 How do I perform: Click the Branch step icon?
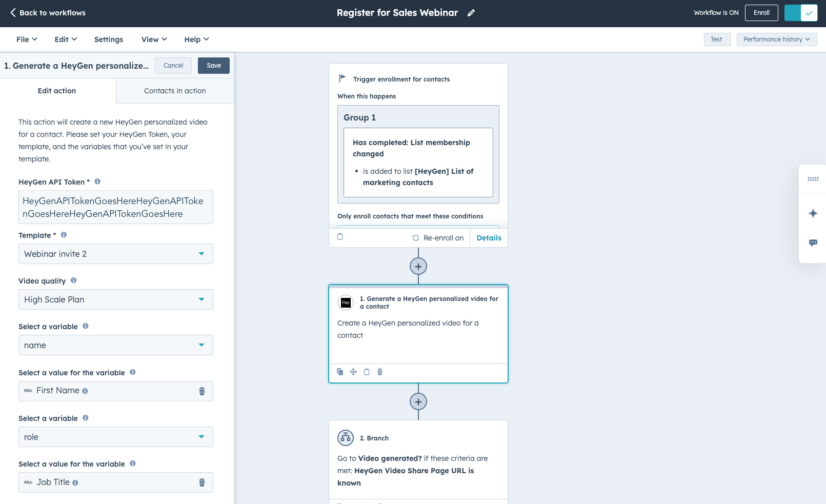tap(346, 438)
